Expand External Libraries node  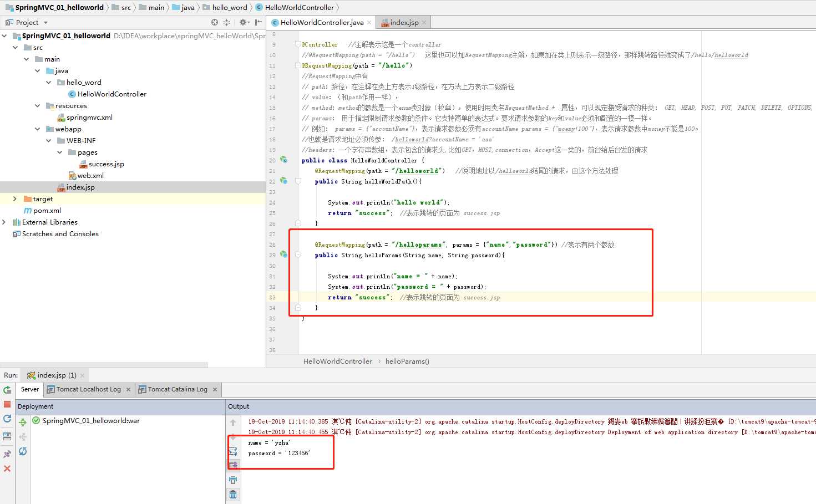coord(4,222)
